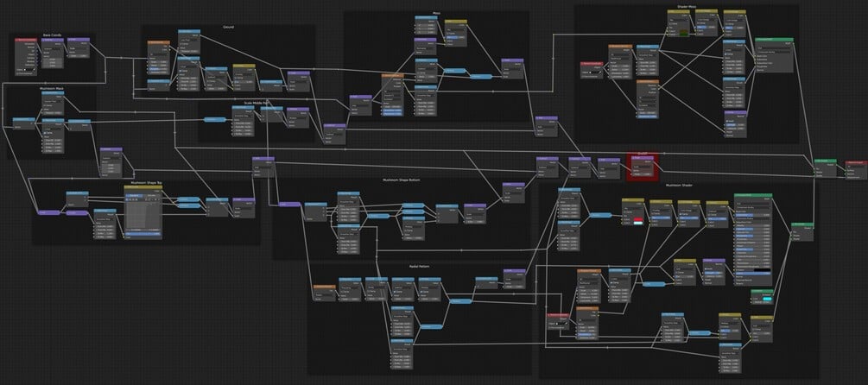Select yellow mix node header in Moss frame
868x385 pixels.
[x=455, y=22]
